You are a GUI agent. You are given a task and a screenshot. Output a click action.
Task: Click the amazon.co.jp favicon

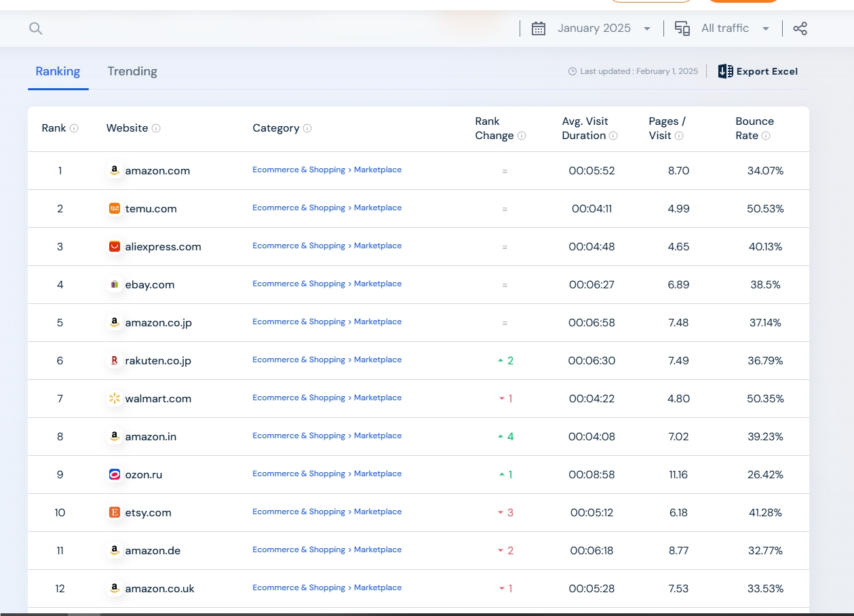[115, 323]
